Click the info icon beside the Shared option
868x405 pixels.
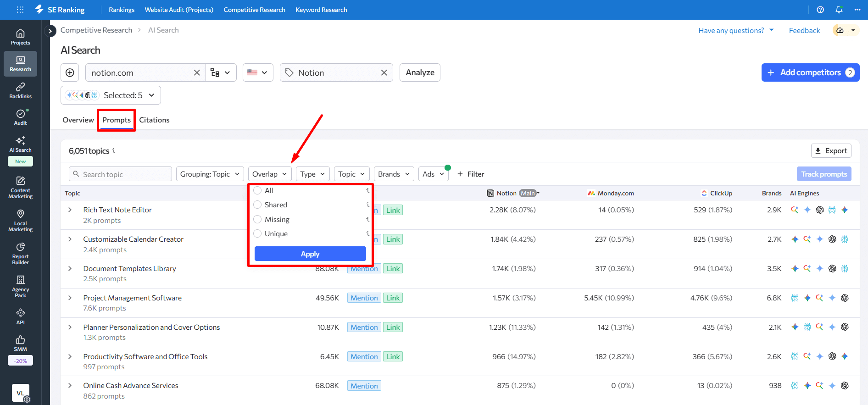367,205
